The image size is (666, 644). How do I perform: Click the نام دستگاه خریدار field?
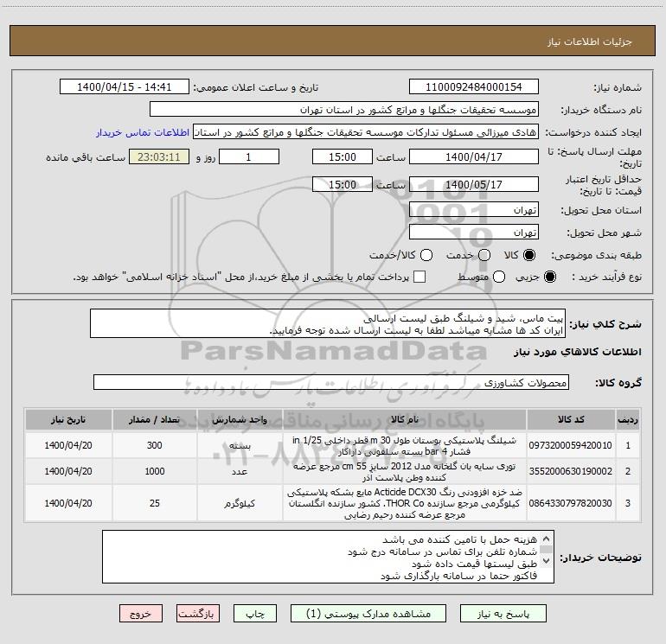(x=344, y=110)
